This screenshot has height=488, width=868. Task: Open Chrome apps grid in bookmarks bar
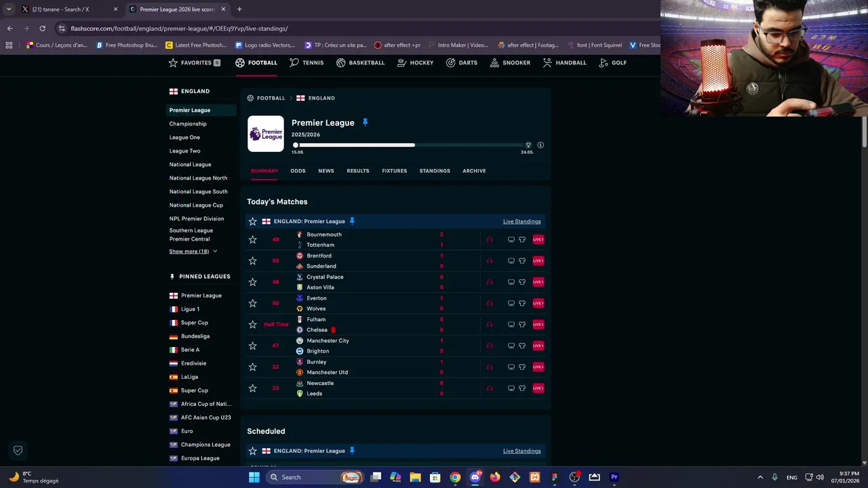[x=9, y=45]
